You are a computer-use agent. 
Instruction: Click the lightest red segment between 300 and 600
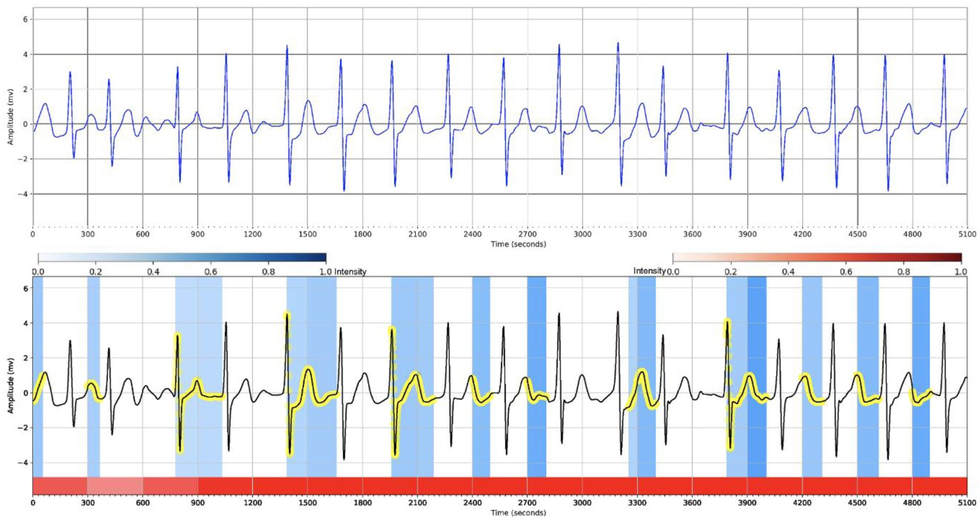pos(115,486)
